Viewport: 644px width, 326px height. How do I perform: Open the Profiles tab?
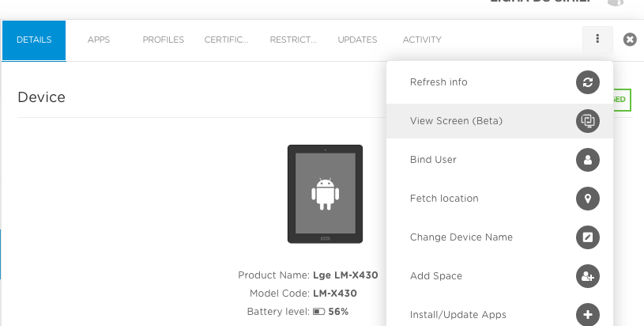pyautogui.click(x=163, y=40)
